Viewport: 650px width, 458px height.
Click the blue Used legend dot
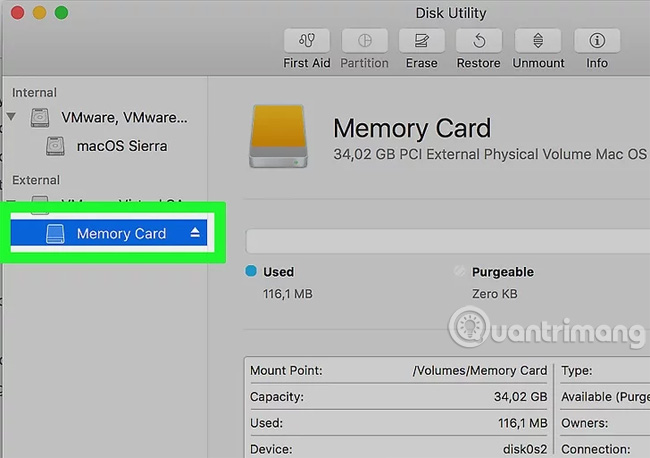pyautogui.click(x=251, y=271)
